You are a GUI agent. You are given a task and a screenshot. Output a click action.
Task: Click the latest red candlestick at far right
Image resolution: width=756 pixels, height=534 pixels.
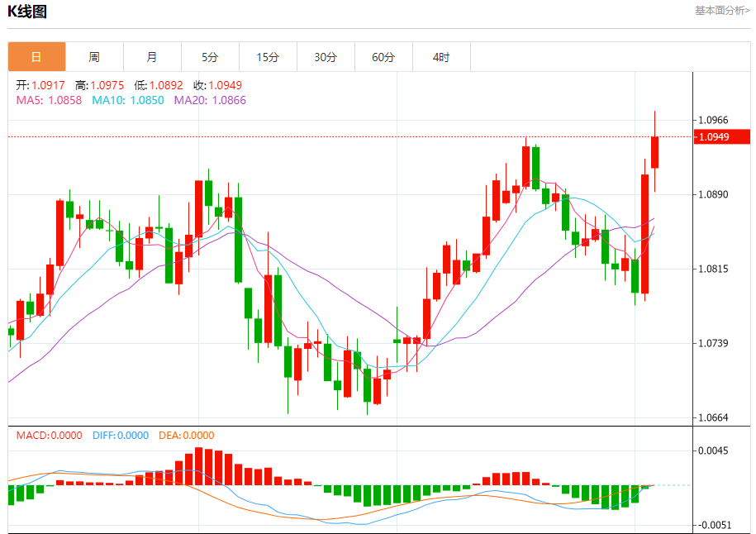tap(654, 152)
